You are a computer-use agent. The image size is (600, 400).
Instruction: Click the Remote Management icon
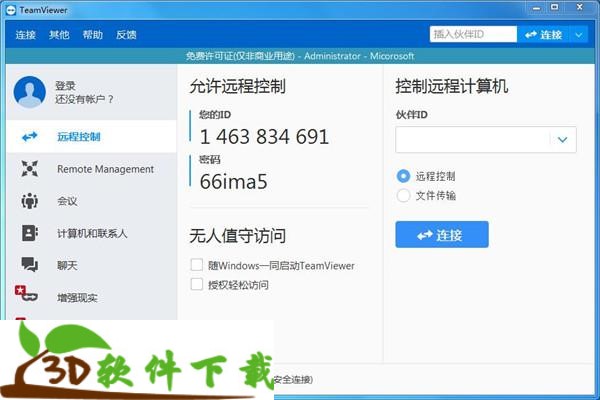coord(30,168)
